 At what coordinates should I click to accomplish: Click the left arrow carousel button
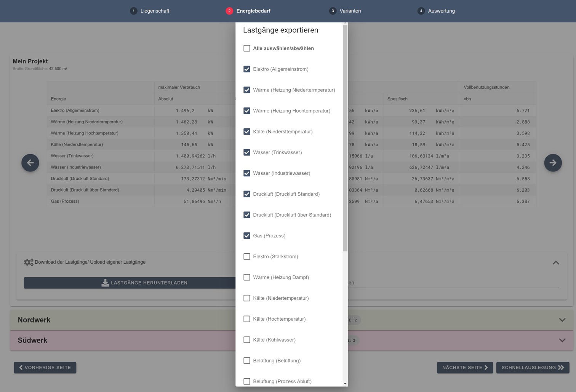coord(30,163)
